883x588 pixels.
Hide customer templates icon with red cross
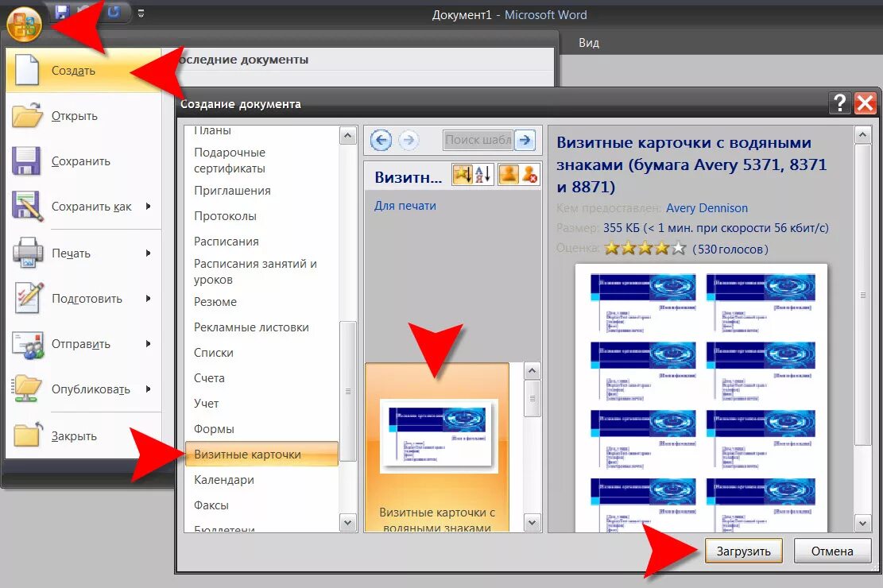pos(529,175)
